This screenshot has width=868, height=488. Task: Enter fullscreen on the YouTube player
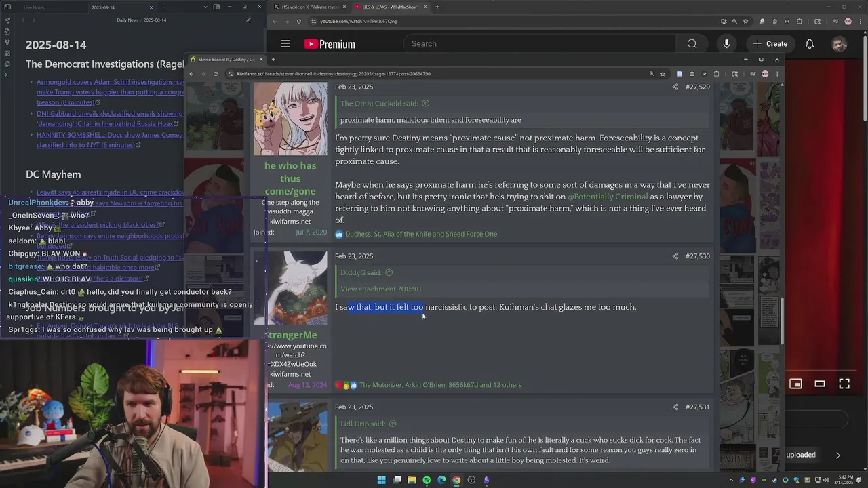(844, 384)
